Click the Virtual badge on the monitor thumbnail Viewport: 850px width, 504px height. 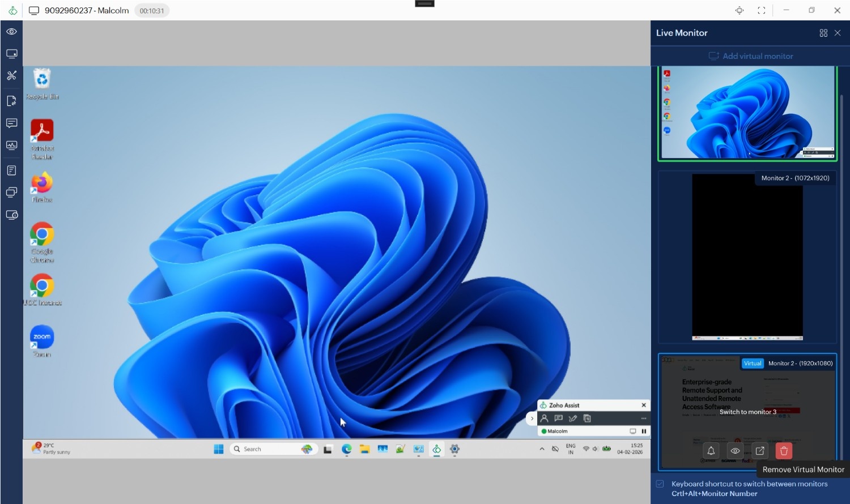pos(753,364)
